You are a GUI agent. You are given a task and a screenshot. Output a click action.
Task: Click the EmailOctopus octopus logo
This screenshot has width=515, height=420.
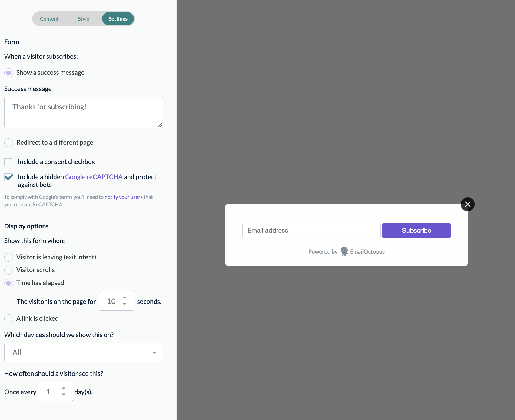click(x=344, y=251)
